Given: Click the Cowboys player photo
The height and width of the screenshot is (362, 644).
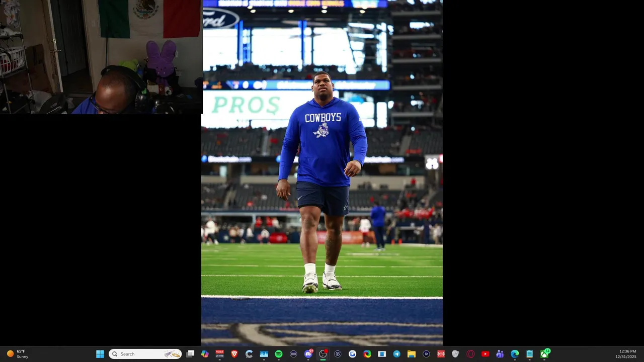Looking at the screenshot, I should pyautogui.click(x=322, y=173).
